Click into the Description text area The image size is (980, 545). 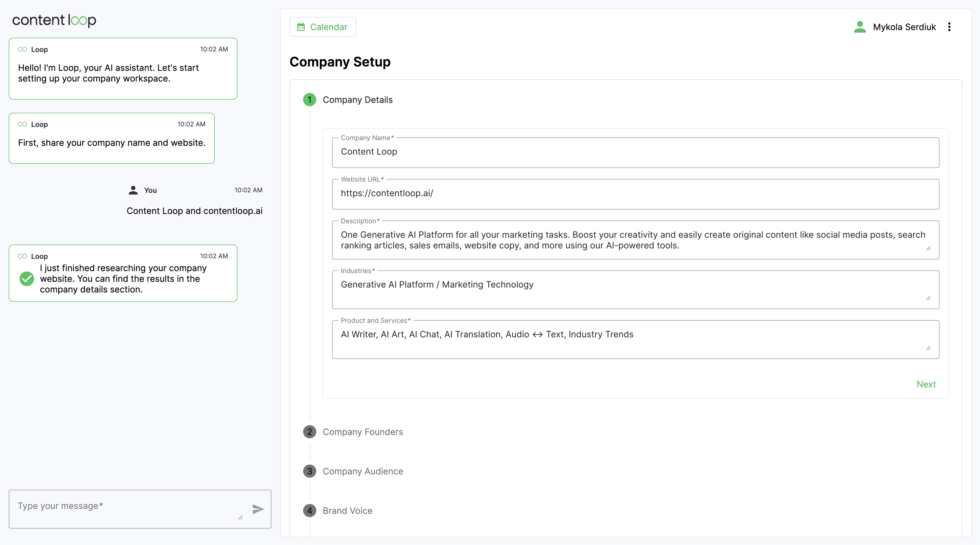click(635, 240)
